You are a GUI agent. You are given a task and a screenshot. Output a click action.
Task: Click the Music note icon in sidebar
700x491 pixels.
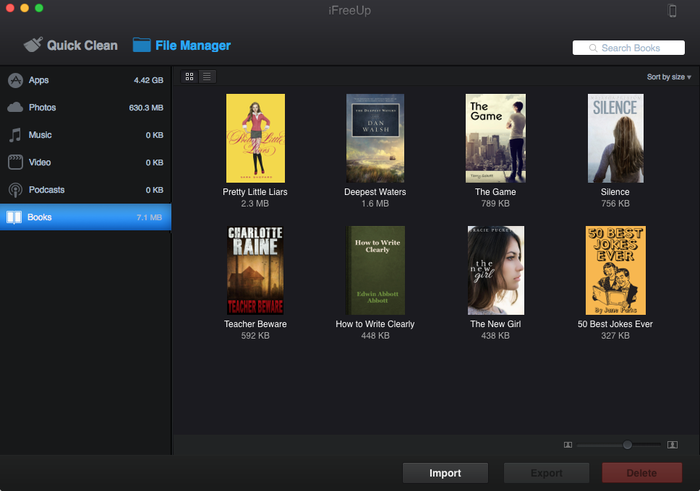tap(15, 135)
